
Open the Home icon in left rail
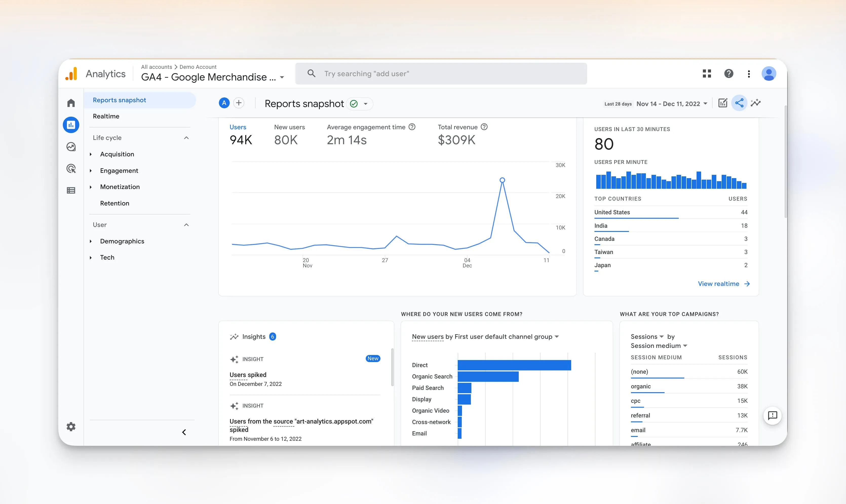71,103
